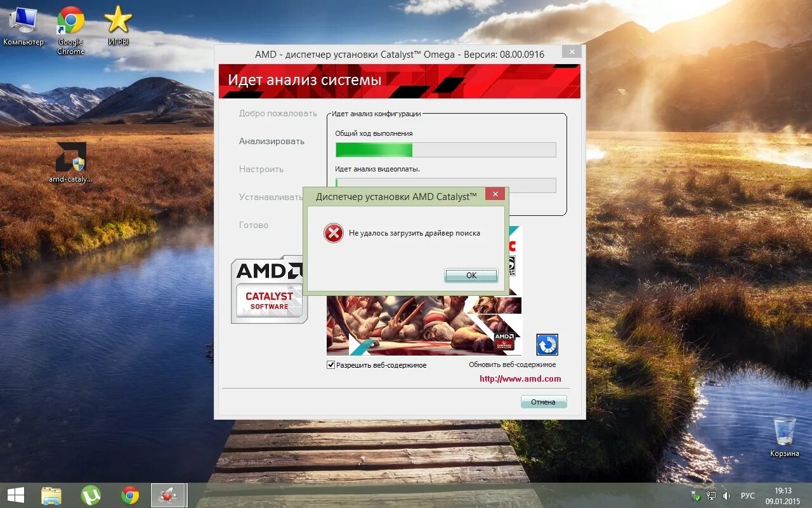Click the refresh web content icon
Screen dimensions: 812x508
(547, 345)
